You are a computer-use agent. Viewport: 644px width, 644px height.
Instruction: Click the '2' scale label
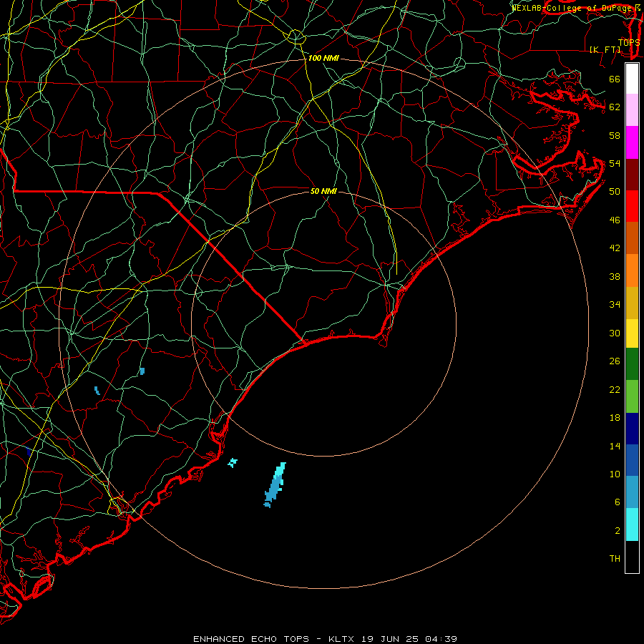click(x=618, y=531)
